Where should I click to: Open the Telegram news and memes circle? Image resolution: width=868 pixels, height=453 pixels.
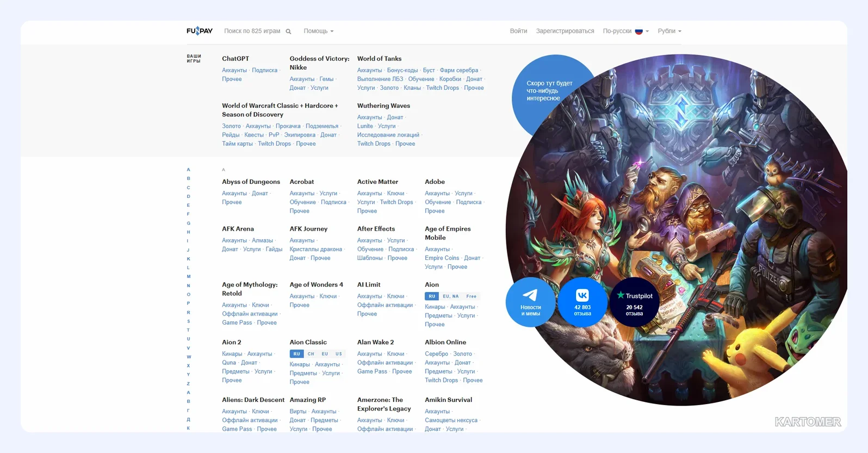(x=530, y=302)
